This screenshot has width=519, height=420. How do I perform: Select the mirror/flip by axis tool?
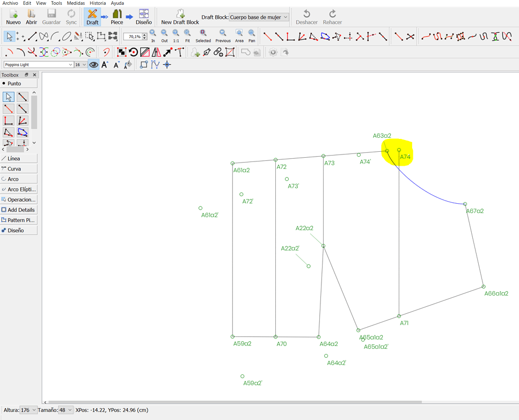(157, 52)
